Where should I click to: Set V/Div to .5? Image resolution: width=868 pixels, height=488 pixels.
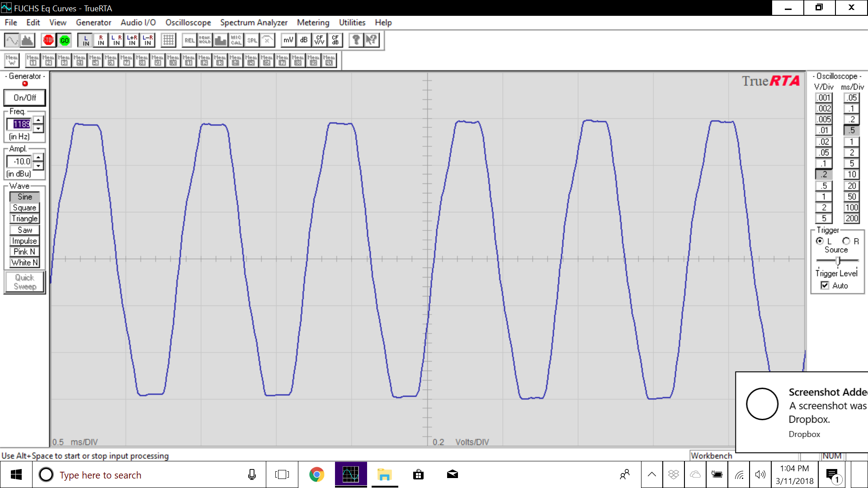click(824, 186)
